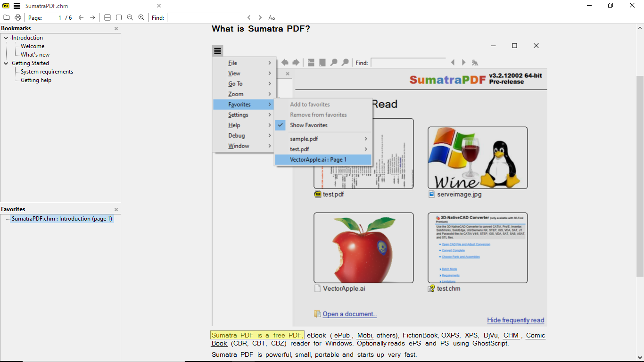The height and width of the screenshot is (362, 644).
Task: Click the 'What is Sumatra PDF?' heading
Action: pyautogui.click(x=261, y=29)
